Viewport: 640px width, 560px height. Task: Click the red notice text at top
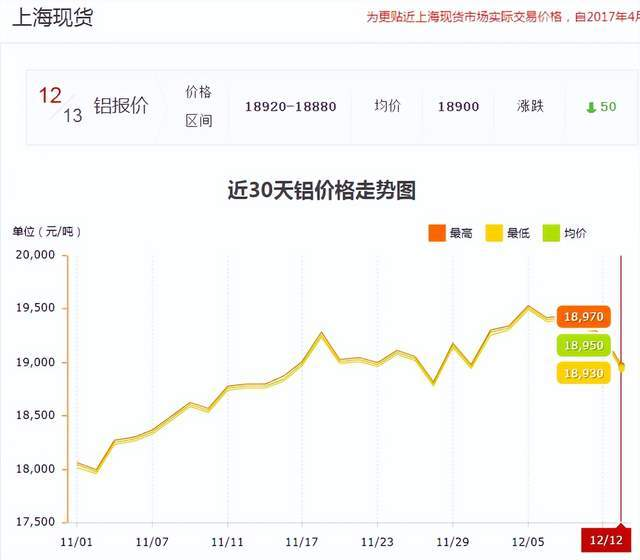502,17
